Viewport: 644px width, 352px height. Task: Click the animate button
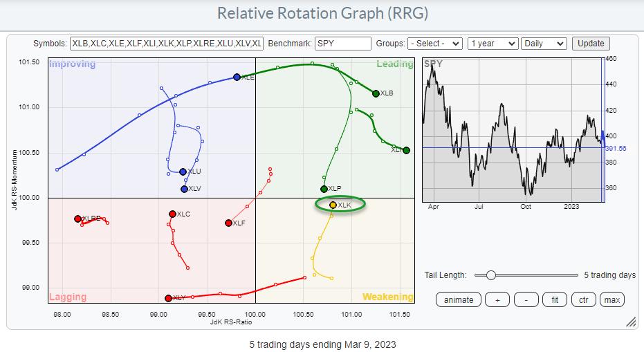click(459, 299)
